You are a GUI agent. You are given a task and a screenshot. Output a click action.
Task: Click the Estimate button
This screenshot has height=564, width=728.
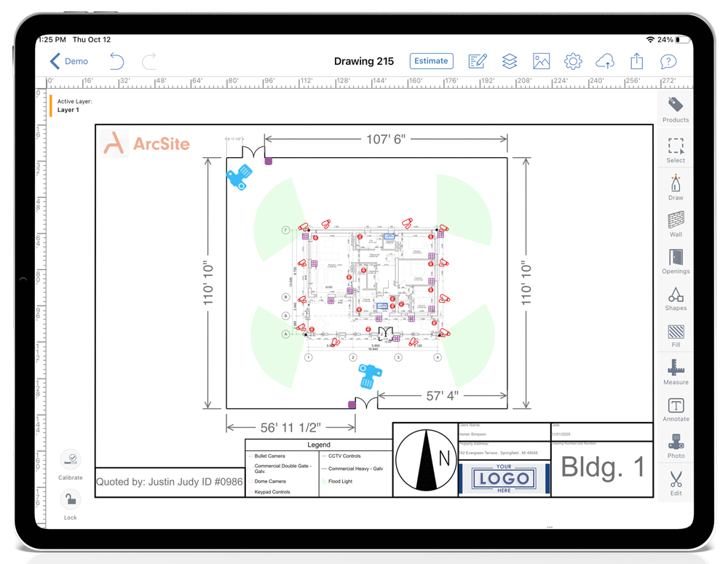(x=431, y=61)
